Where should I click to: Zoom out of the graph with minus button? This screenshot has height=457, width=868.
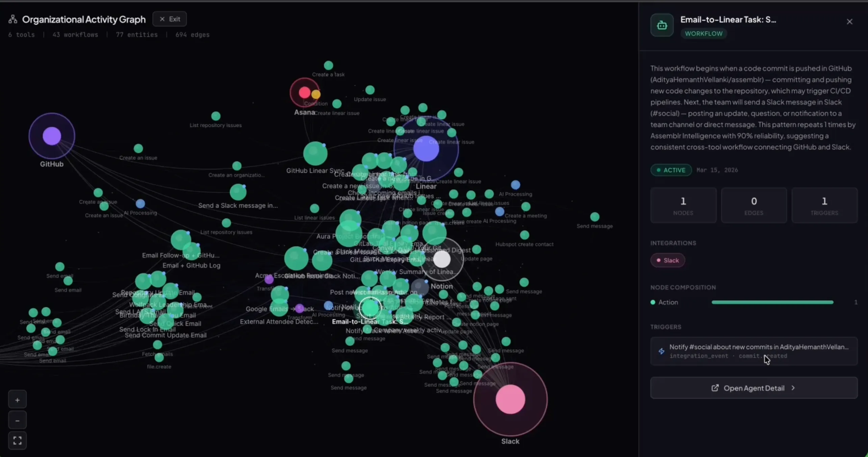coord(17,421)
